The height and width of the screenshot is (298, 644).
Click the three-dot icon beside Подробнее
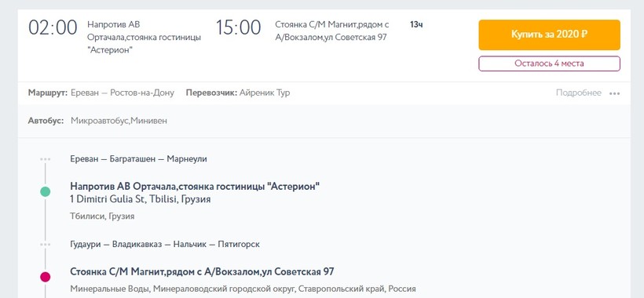click(x=614, y=93)
